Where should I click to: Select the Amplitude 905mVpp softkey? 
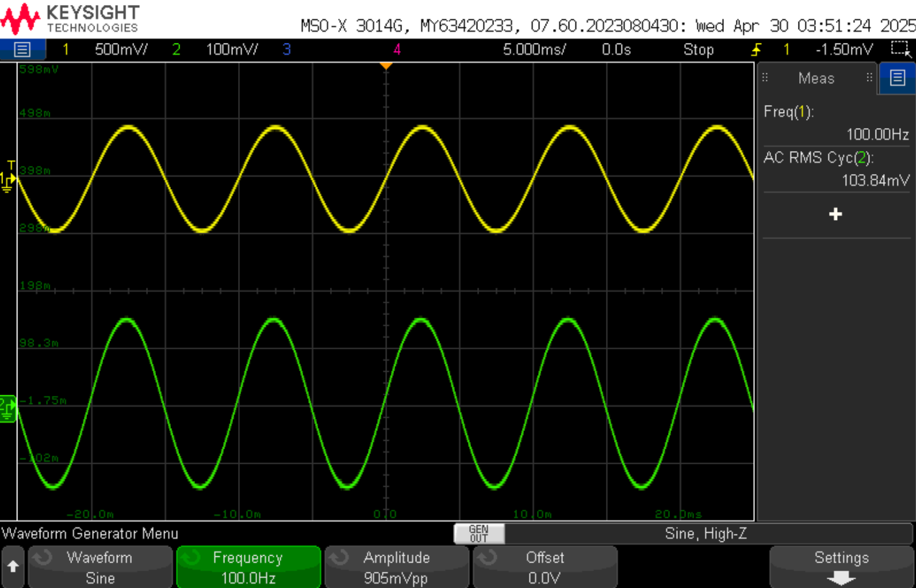pyautogui.click(x=396, y=567)
